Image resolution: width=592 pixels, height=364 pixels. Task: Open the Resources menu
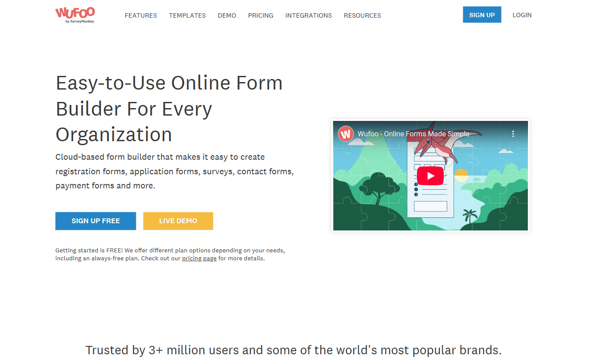click(x=362, y=15)
